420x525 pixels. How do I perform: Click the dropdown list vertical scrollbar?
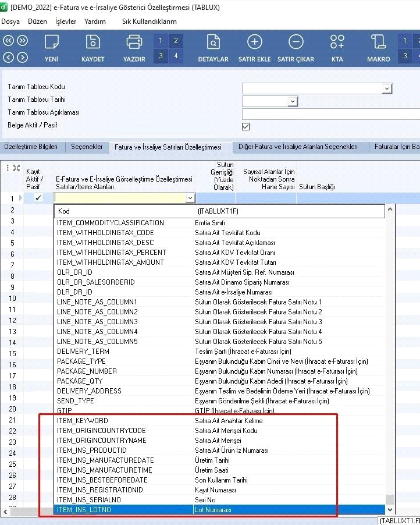390,349
